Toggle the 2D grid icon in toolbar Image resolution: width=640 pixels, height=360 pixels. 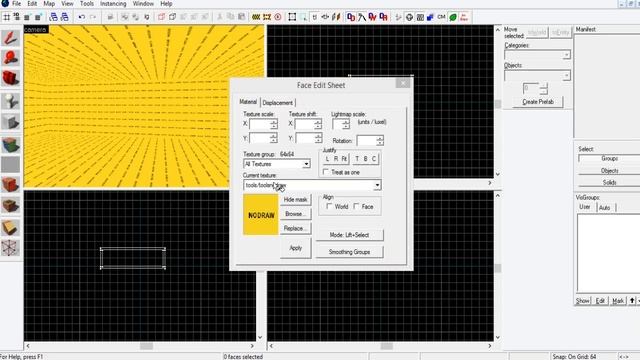click(x=7, y=17)
